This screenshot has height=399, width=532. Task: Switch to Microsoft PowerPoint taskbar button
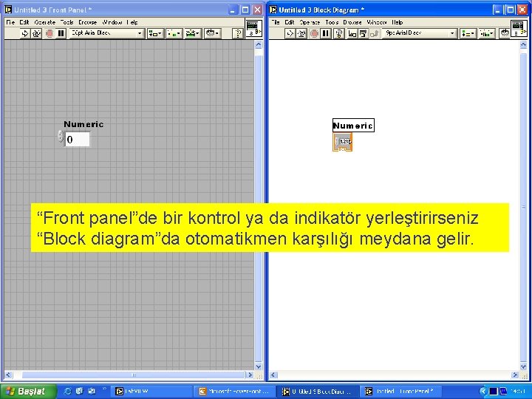(234, 392)
